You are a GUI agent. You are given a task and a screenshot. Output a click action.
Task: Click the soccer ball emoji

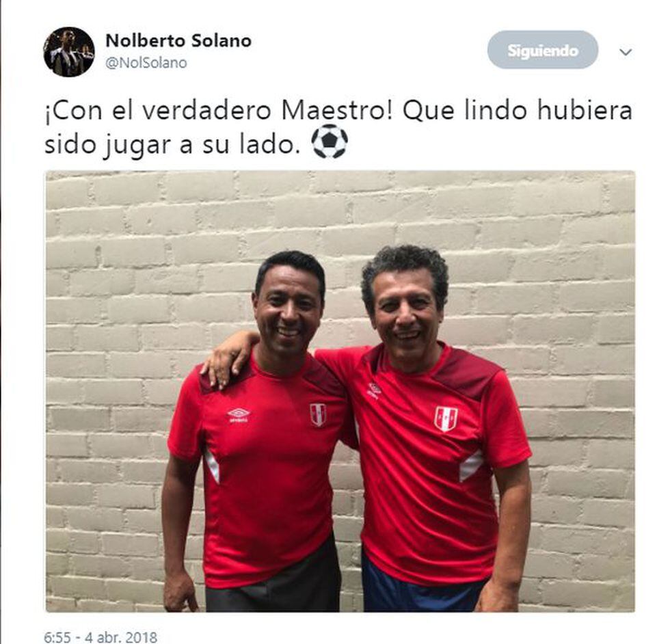coord(330,142)
